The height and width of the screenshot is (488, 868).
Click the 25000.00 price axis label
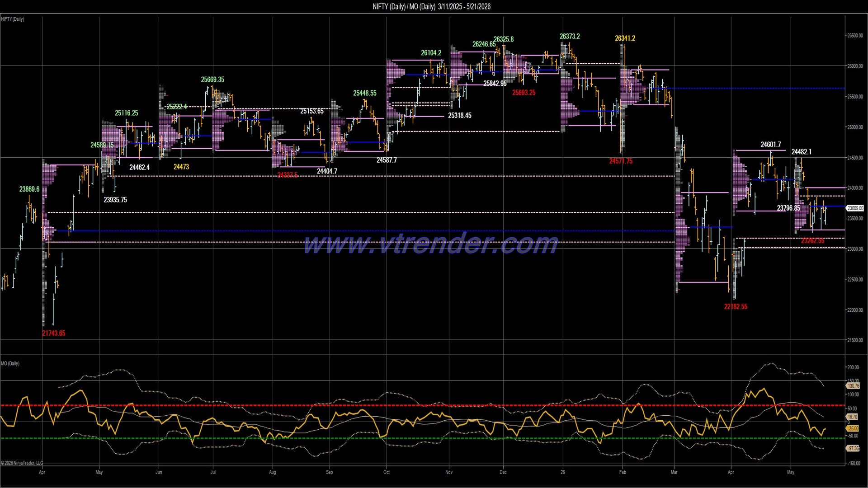click(x=855, y=127)
